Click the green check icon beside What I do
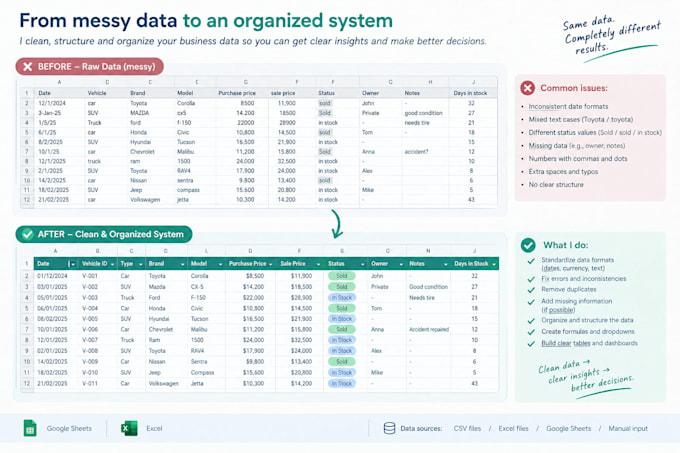Viewport: 680px width, 453px height. click(528, 245)
